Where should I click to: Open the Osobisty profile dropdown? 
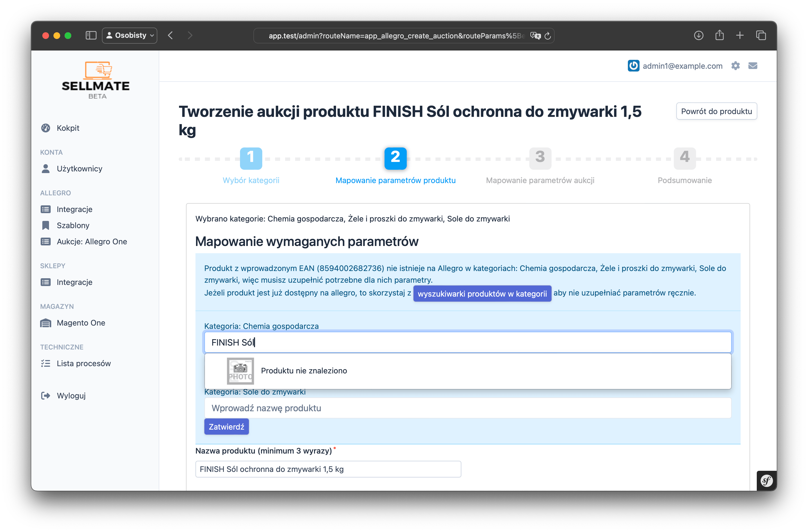click(129, 36)
